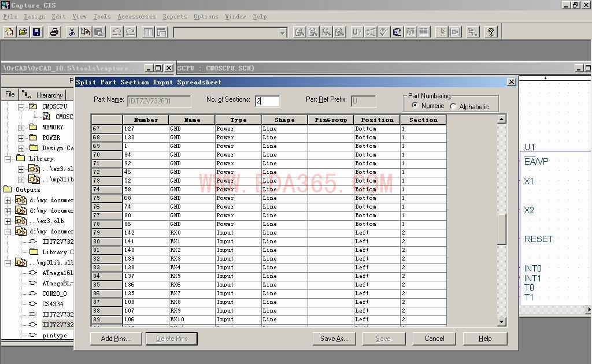Open the Tools menu
The width and height of the screenshot is (592, 364).
(x=102, y=17)
